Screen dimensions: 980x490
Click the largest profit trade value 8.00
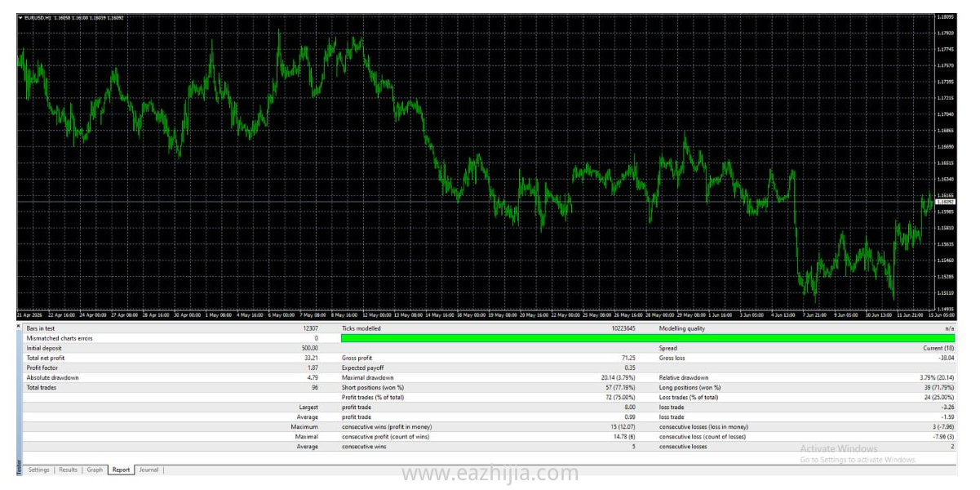tap(630, 407)
